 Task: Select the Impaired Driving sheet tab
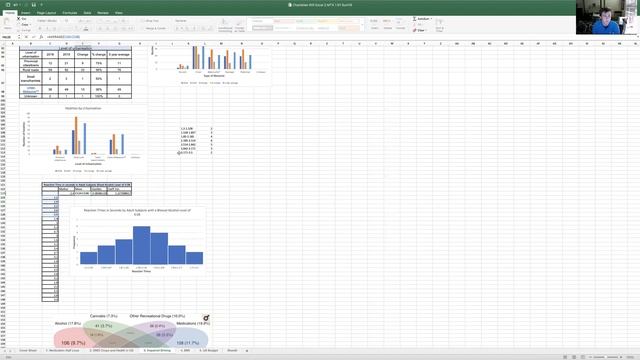(x=157, y=351)
